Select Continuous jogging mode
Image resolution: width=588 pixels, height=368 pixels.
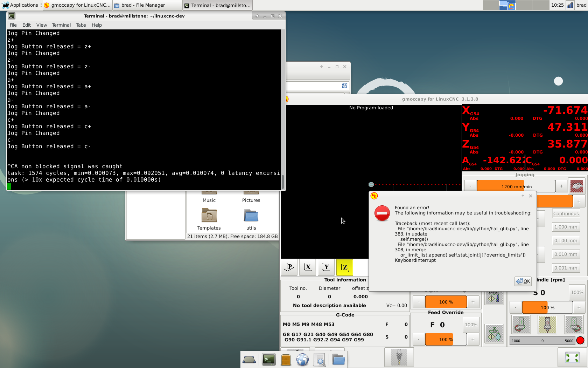pos(566,213)
